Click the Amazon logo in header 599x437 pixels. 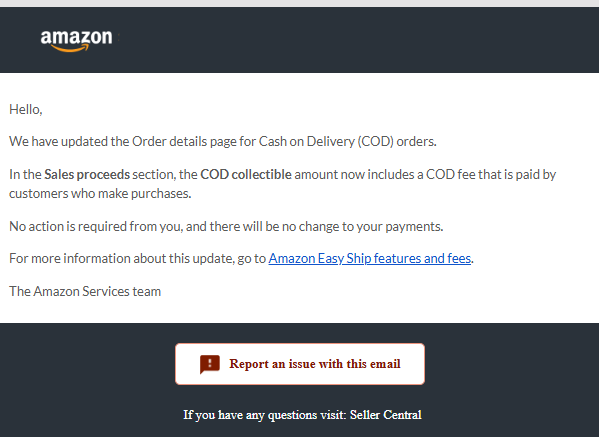tap(76, 40)
